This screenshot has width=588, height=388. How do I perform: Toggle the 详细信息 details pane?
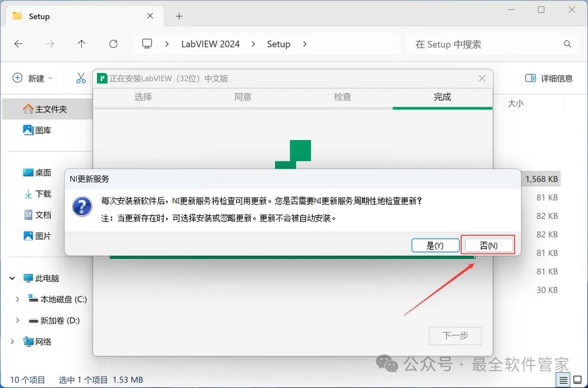point(549,78)
